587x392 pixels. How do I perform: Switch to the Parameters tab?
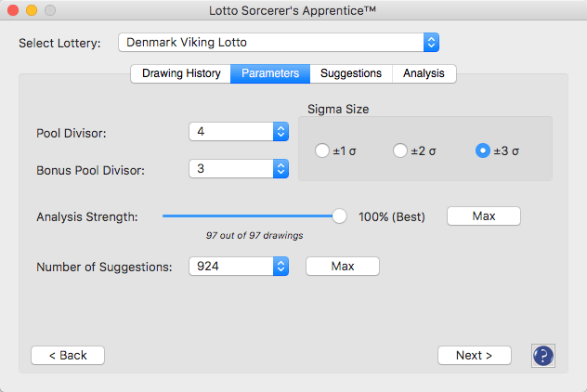coord(270,73)
